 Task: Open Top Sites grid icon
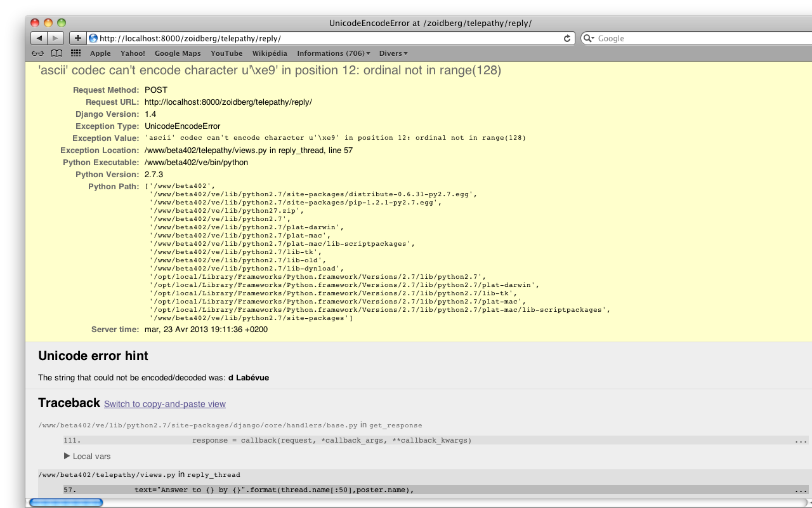click(76, 53)
